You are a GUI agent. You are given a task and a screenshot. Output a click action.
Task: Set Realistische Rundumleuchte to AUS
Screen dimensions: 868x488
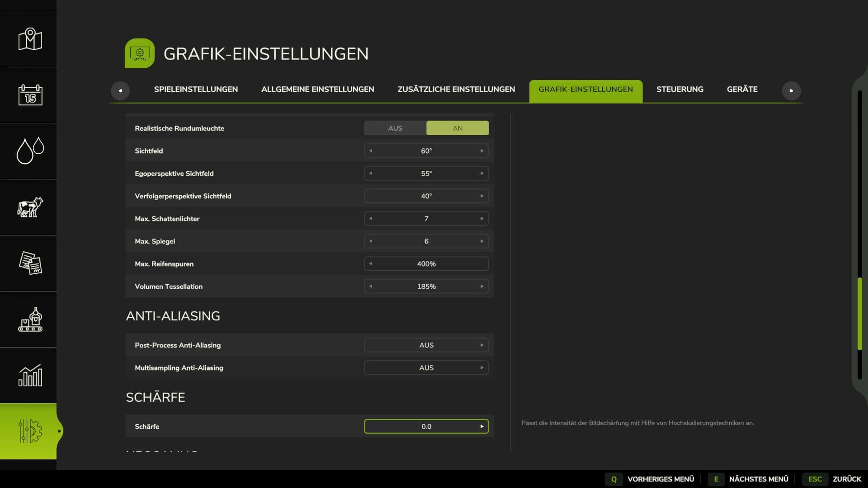coord(395,128)
